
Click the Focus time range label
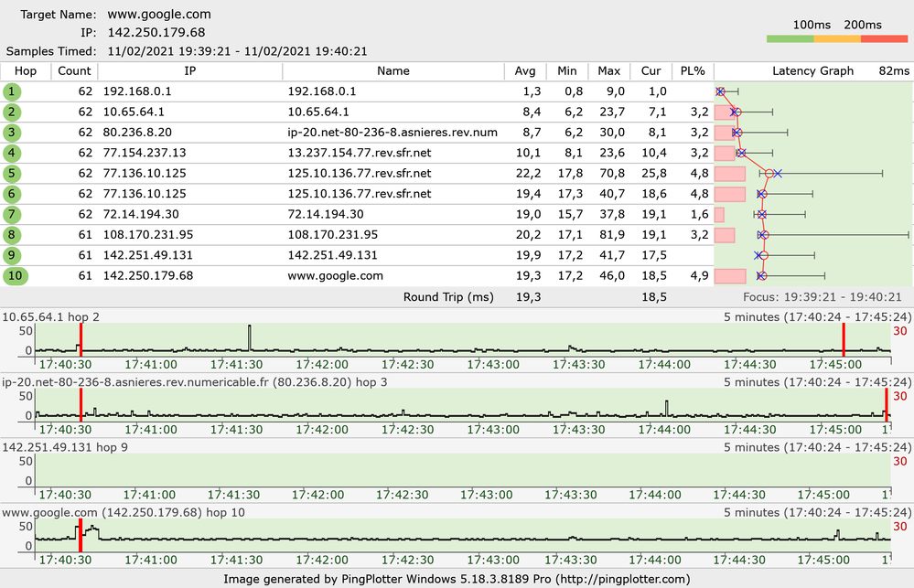click(821, 297)
